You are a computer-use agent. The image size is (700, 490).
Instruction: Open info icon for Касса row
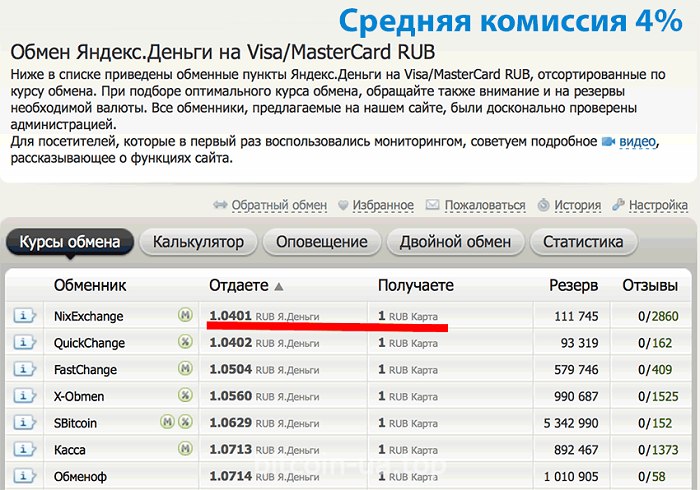point(25,450)
